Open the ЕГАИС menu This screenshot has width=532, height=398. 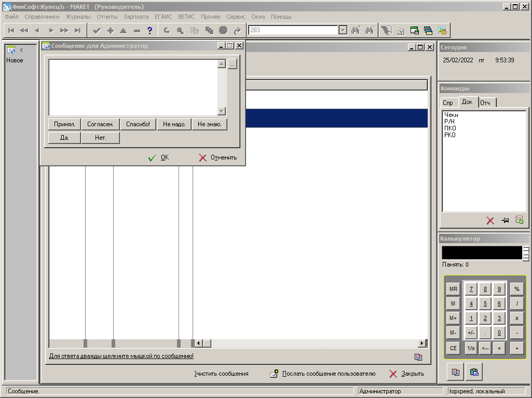[163, 17]
